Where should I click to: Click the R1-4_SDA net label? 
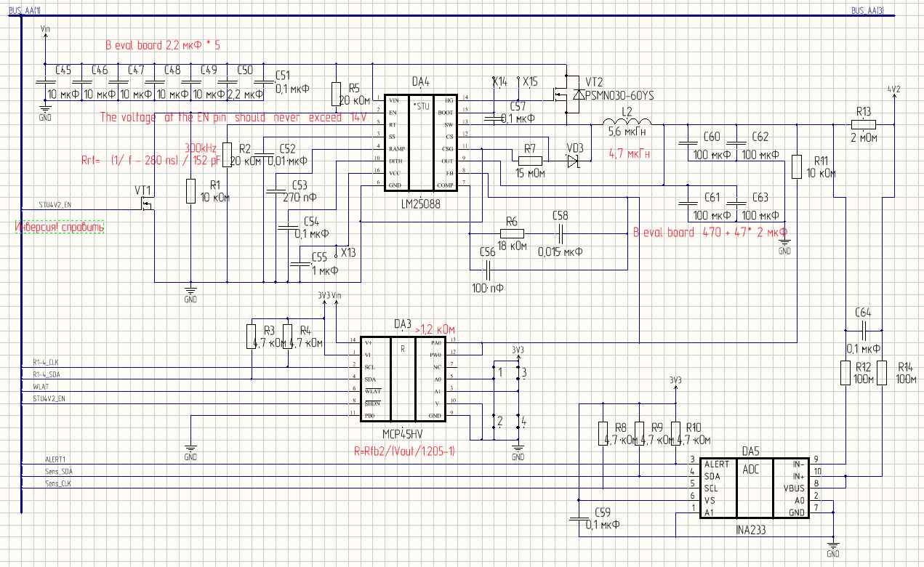48,374
